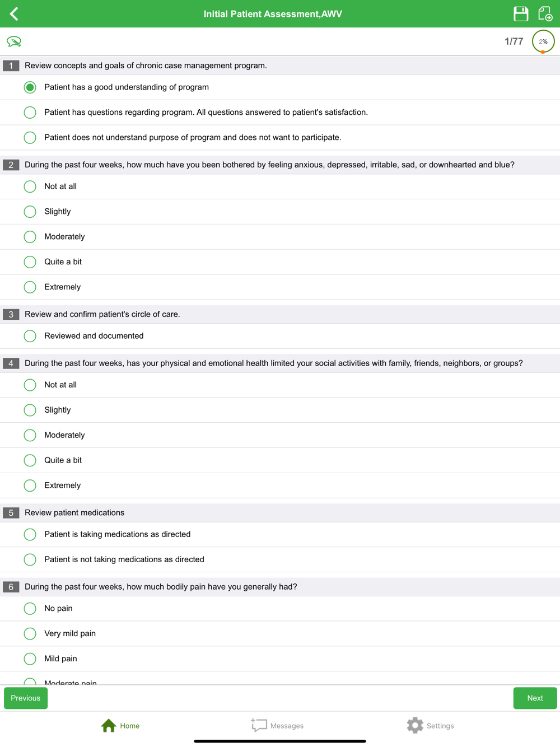Tap the Messages speech bubble icon

coord(259,725)
